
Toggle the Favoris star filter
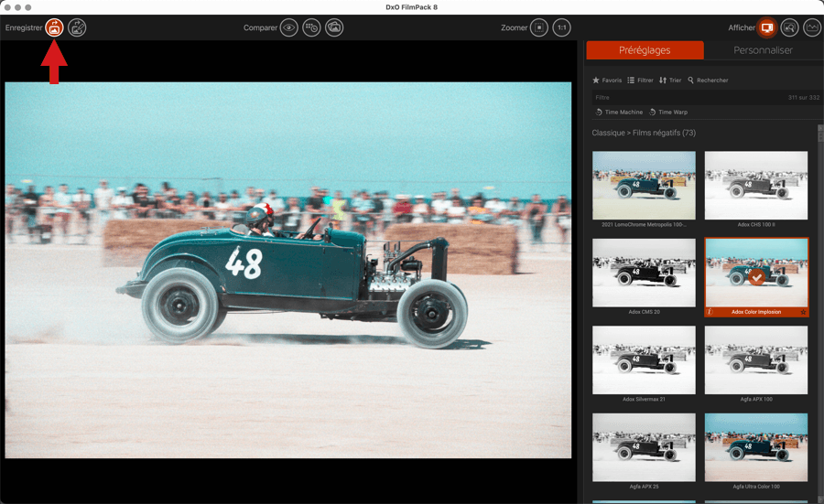tap(607, 80)
